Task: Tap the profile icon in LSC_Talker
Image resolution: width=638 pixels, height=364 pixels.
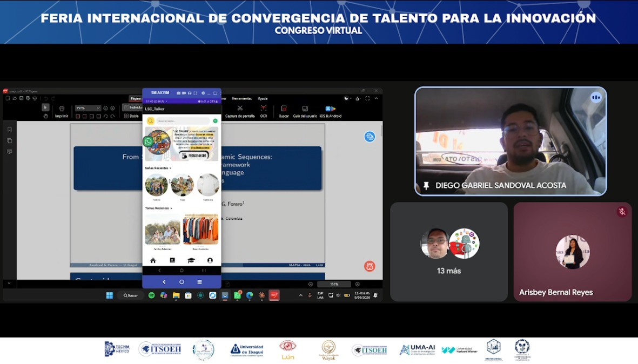Action: [210, 260]
